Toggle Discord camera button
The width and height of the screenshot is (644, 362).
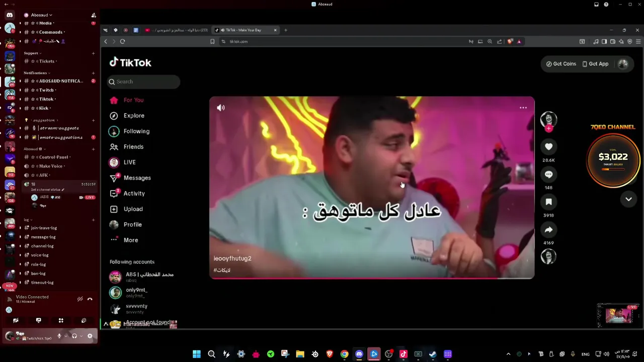click(16, 320)
